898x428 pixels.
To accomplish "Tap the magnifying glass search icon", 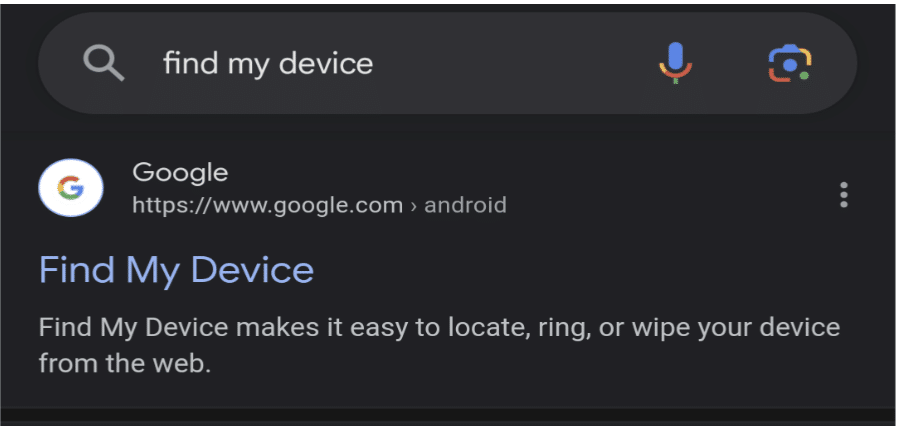I will 104,64.
